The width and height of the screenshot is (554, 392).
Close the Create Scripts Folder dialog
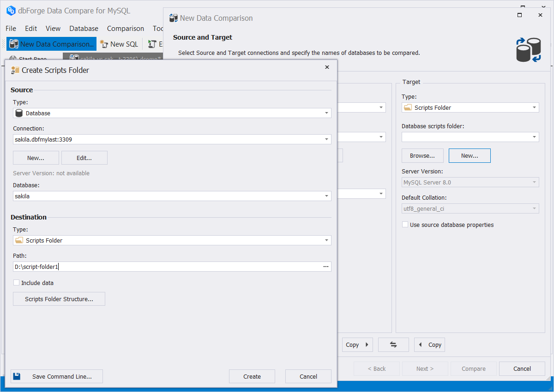327,67
